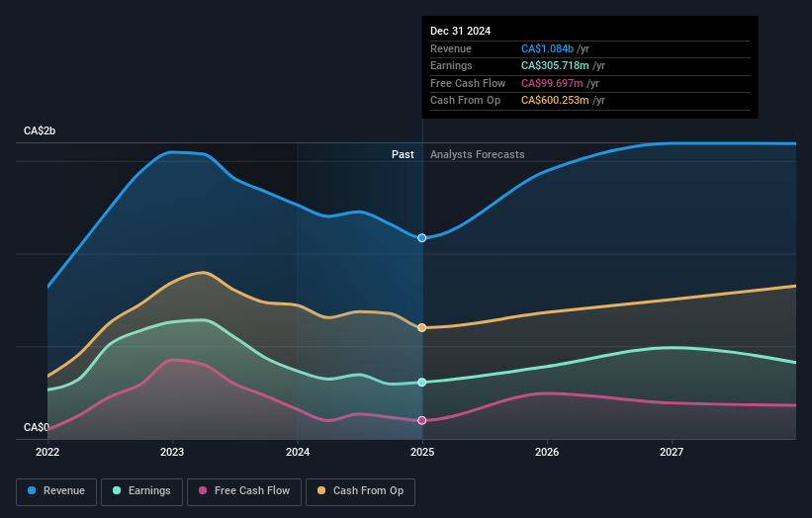Click the CA$600.253m cash from op value

(x=555, y=101)
